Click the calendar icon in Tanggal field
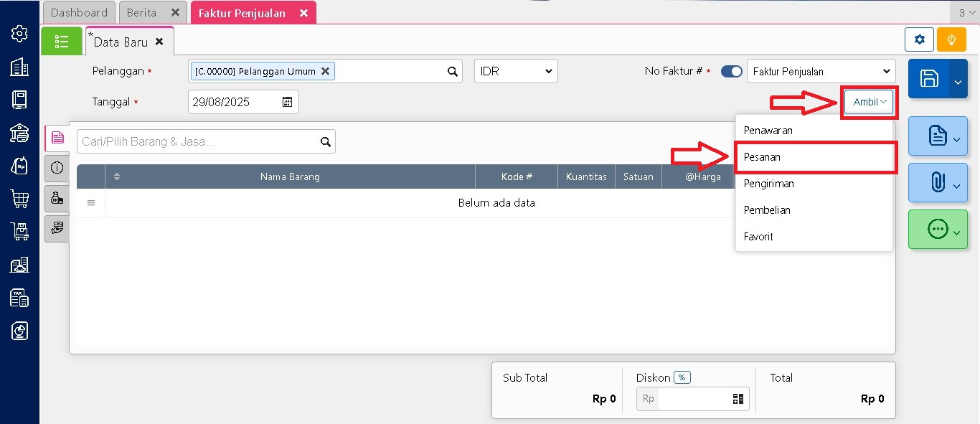 point(287,102)
